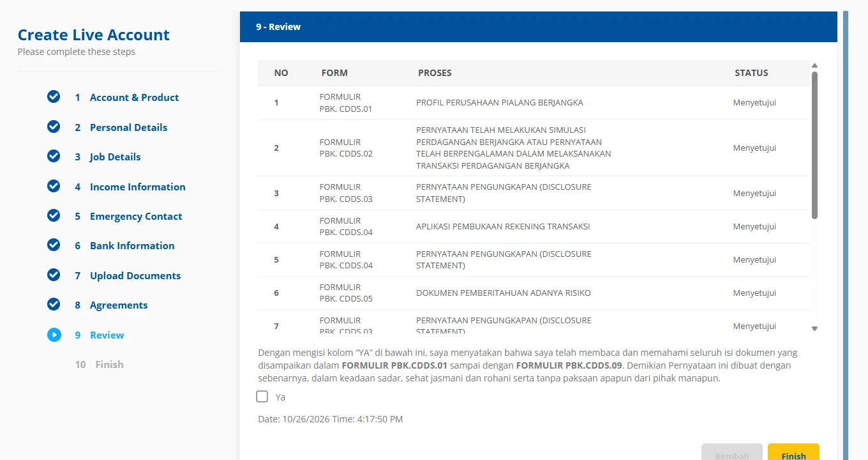
Task: Click the review table vertical scrollbar thumb
Action: pos(814,145)
